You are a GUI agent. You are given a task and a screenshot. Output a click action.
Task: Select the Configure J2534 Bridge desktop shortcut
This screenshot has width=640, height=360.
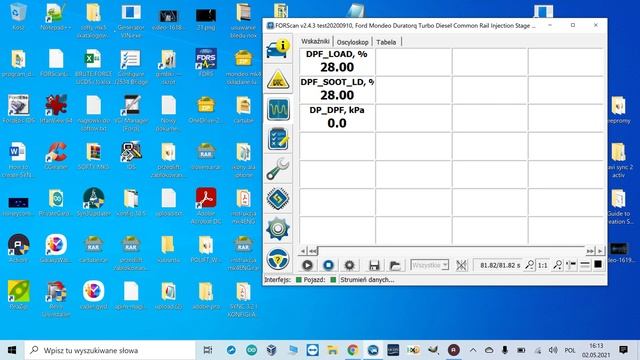tap(131, 67)
